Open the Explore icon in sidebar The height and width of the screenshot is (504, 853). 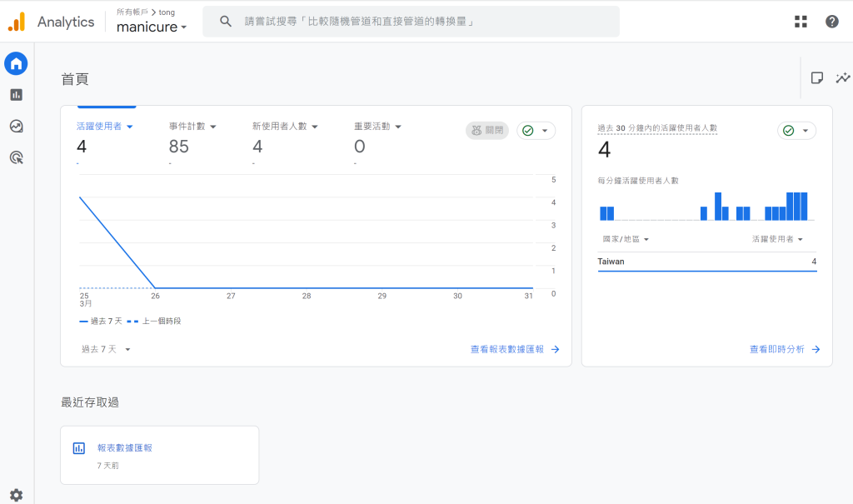16,127
